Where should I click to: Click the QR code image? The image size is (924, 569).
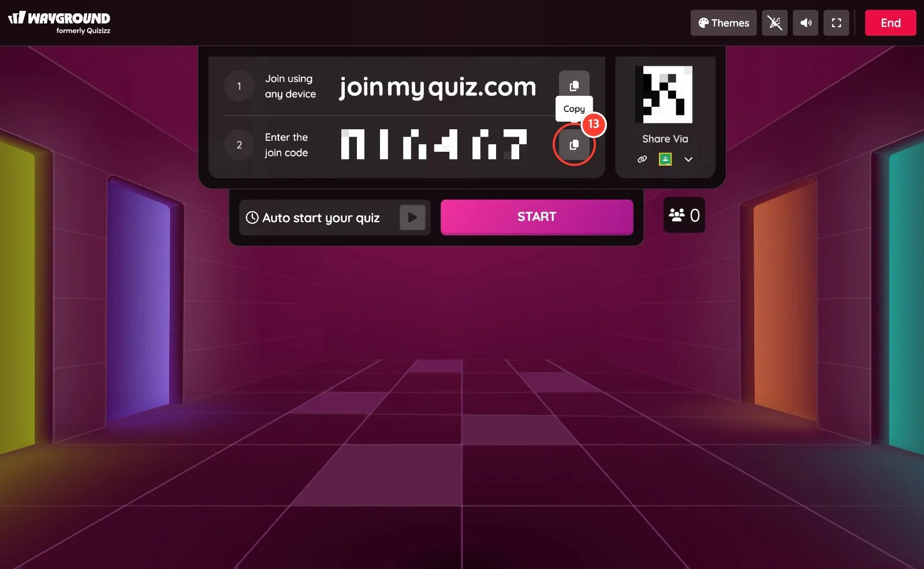click(x=664, y=94)
